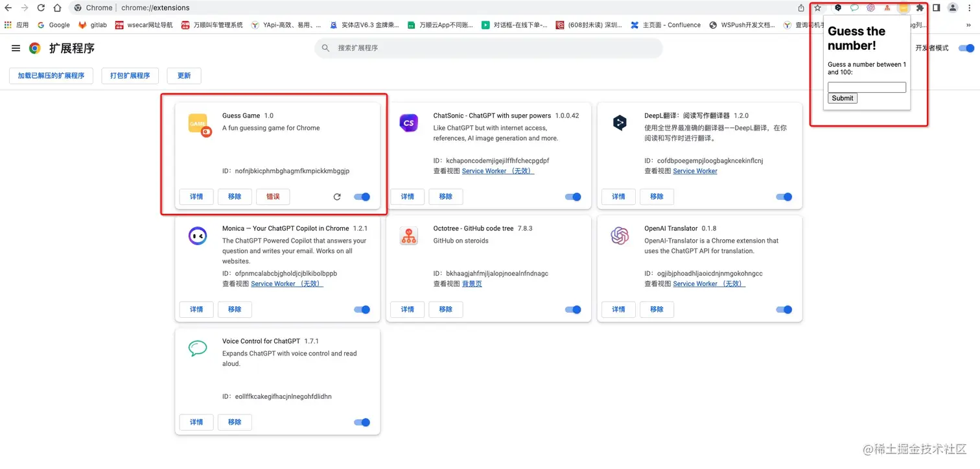Open the gitlab bookmark
Screen dimensions: 980x469
click(93, 25)
